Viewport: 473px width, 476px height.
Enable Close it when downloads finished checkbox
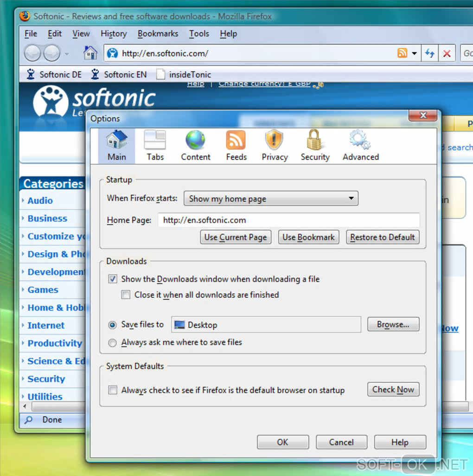coord(126,295)
